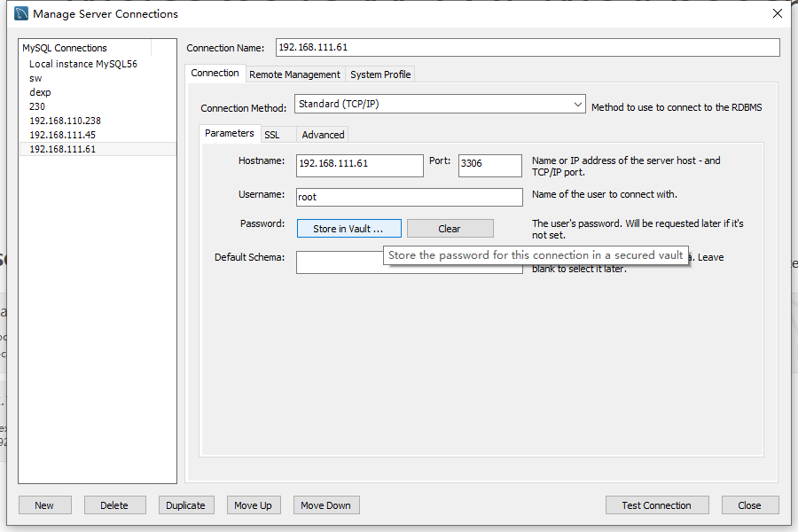Select the Parameters sub-tab

click(x=230, y=133)
